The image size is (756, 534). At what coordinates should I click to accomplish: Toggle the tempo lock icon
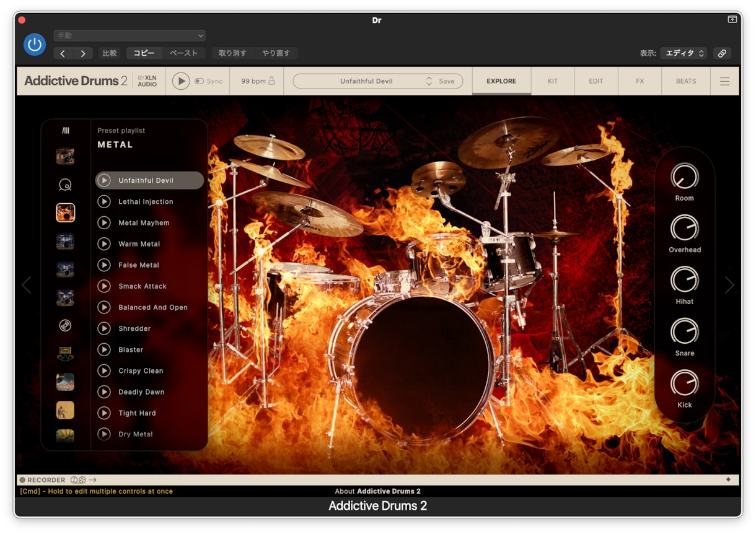[x=271, y=81]
